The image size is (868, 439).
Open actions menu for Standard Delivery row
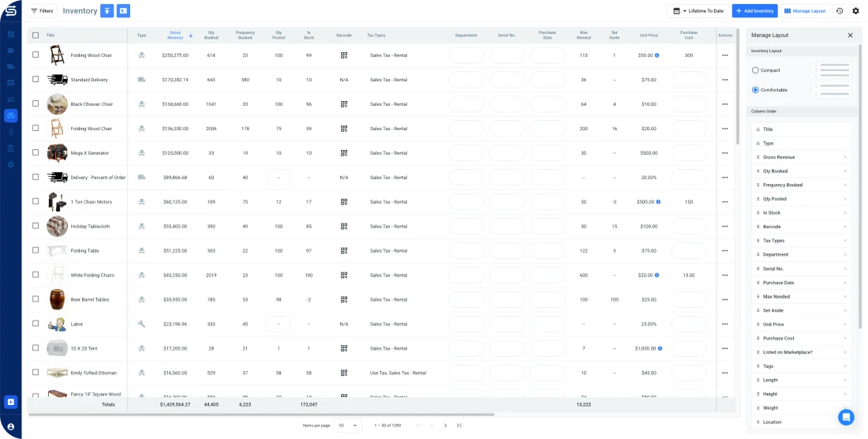pyautogui.click(x=724, y=80)
